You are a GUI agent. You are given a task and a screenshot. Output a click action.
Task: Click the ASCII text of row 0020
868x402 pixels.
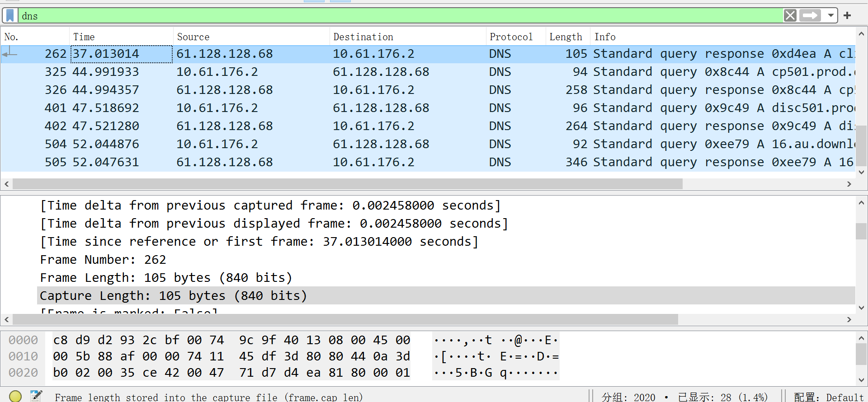pyautogui.click(x=495, y=373)
